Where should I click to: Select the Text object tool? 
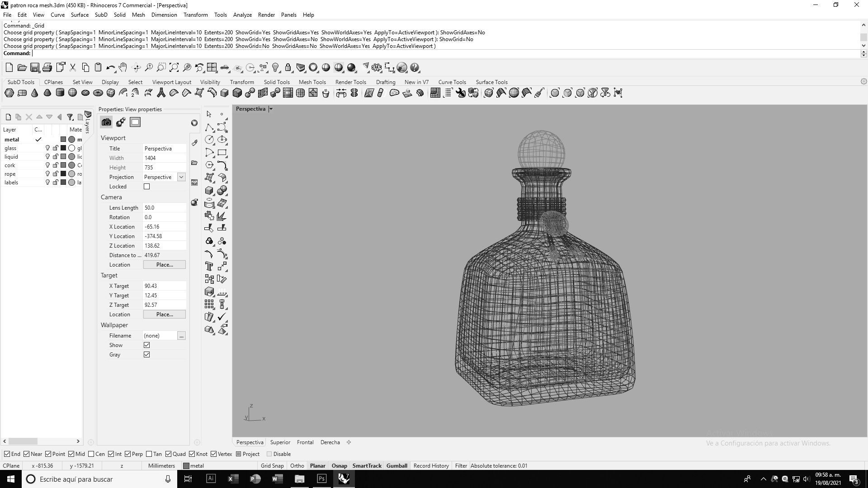pyautogui.click(x=209, y=266)
